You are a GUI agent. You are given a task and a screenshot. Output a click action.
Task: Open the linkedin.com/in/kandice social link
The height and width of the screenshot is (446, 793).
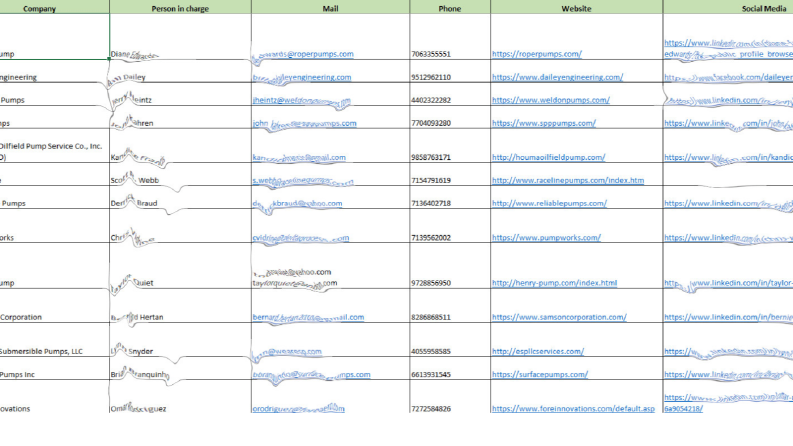coord(728,158)
